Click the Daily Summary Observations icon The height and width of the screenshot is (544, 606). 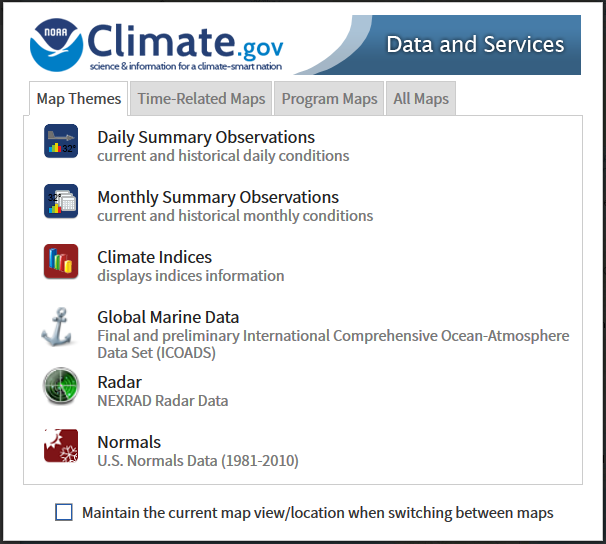pyautogui.click(x=61, y=141)
